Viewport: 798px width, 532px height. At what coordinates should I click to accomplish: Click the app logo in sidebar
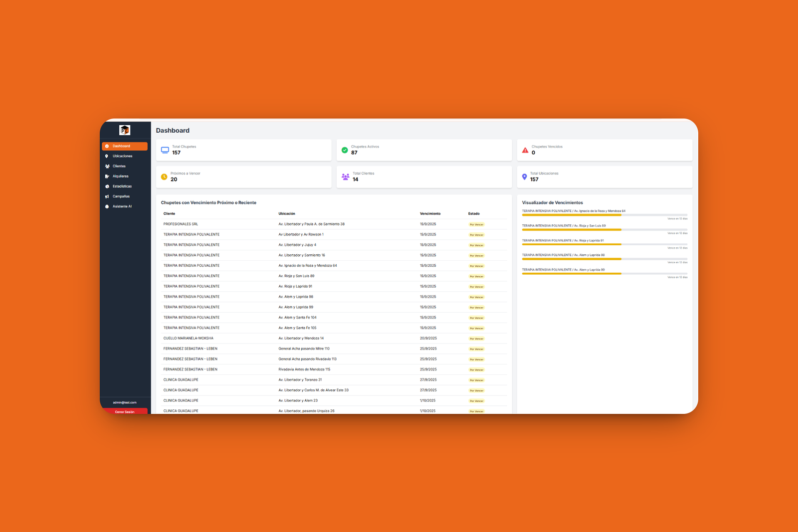(125, 130)
